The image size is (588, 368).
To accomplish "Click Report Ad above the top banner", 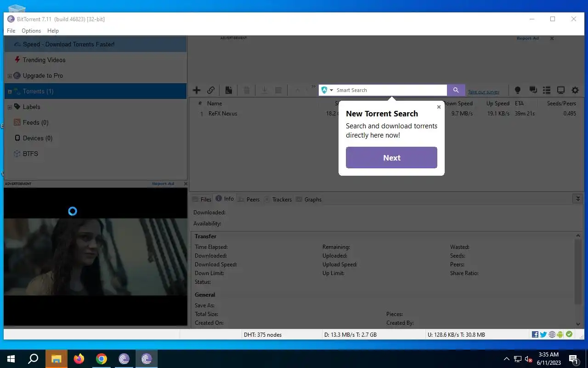I will [x=527, y=38].
